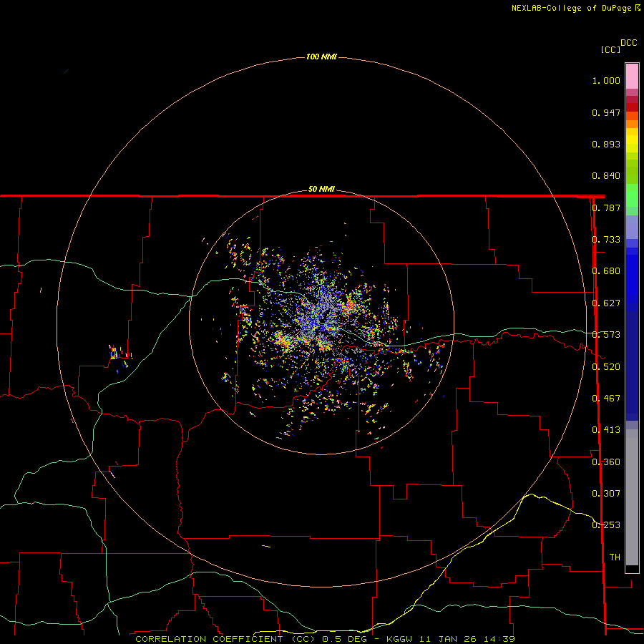
Task: Click the 0.253 color scale value
Action: (x=606, y=525)
